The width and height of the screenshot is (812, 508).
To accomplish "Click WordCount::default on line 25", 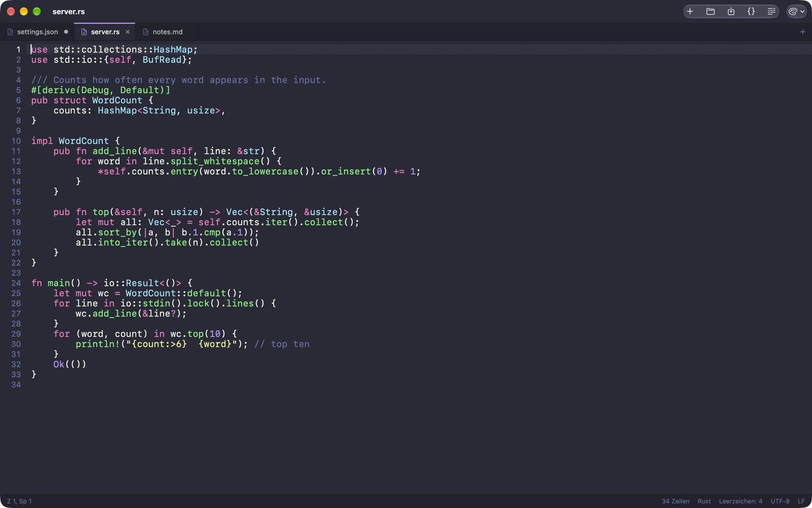I will click(176, 293).
